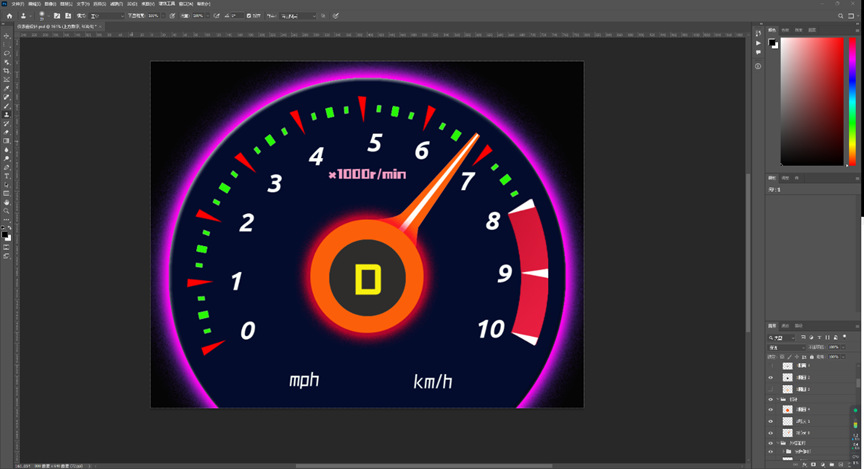Viewport: 864px width, 469px height.
Task: Open the layer opacity slider arrow
Action: pyautogui.click(x=844, y=347)
